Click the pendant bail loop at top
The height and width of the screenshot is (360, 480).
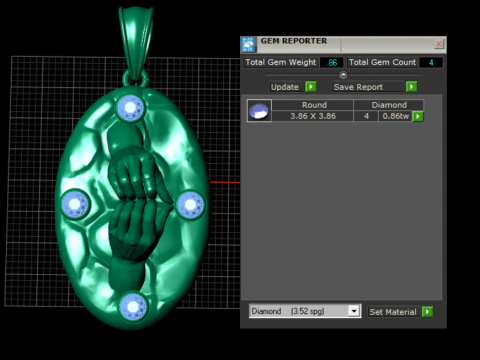136,42
